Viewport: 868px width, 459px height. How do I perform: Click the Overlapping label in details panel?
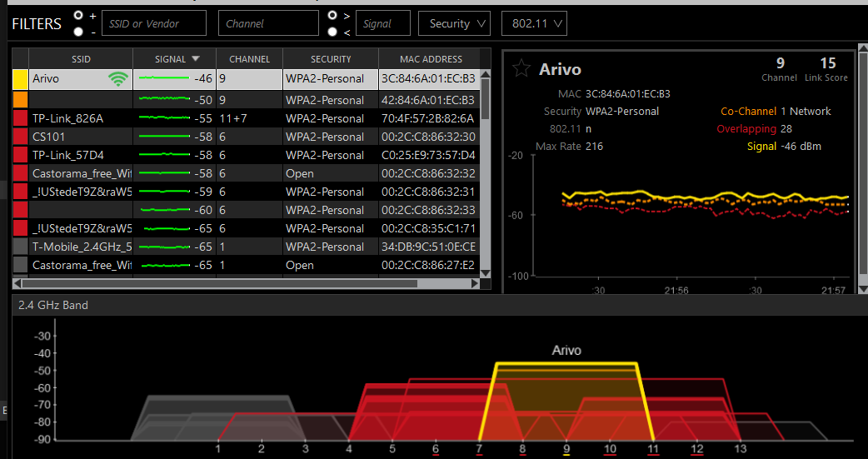pyautogui.click(x=746, y=129)
